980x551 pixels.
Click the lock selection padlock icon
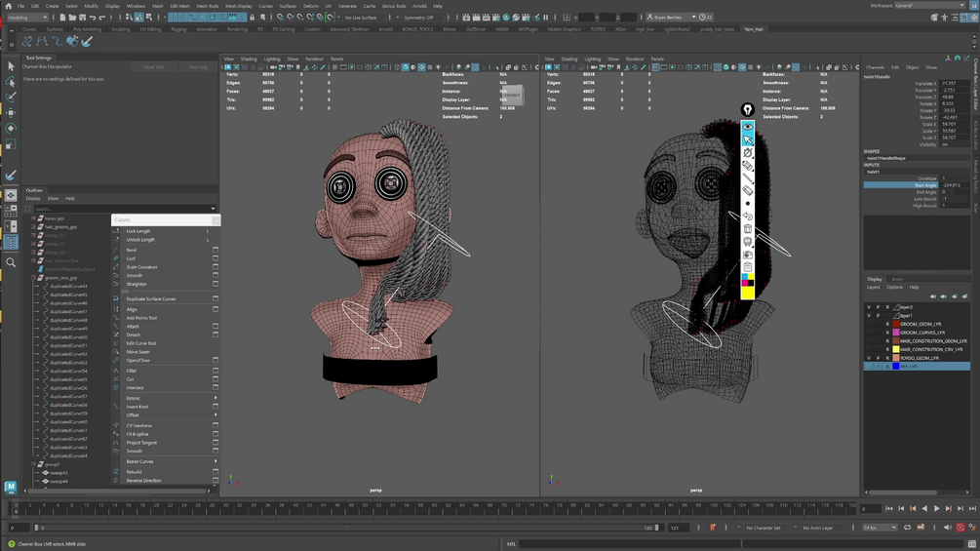point(252,18)
